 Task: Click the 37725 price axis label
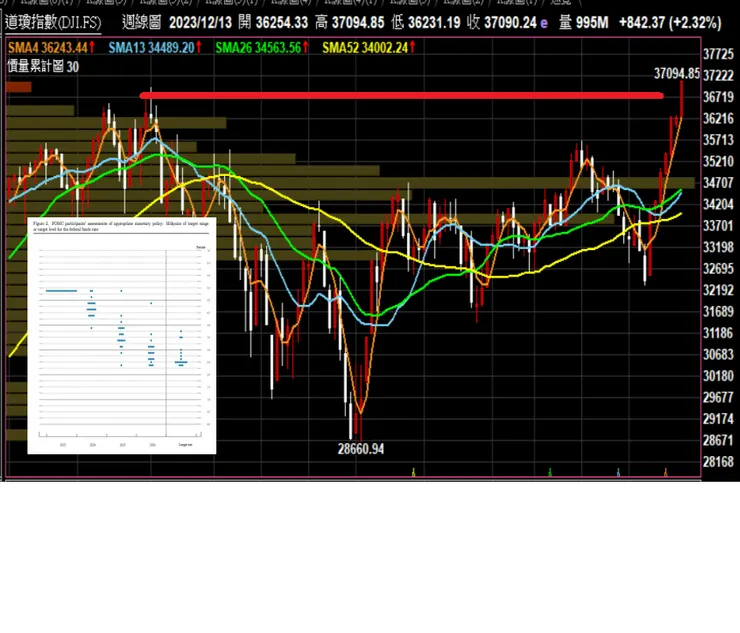pos(718,54)
